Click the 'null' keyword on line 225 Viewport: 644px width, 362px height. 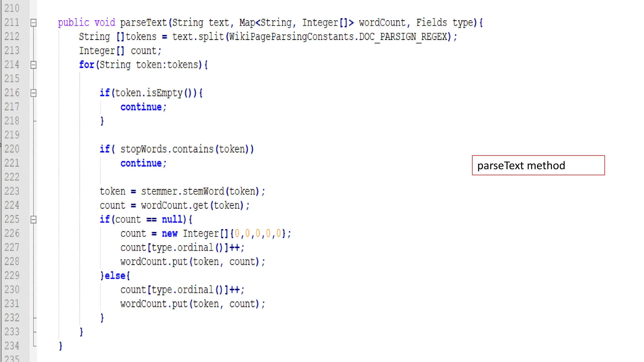(172, 219)
